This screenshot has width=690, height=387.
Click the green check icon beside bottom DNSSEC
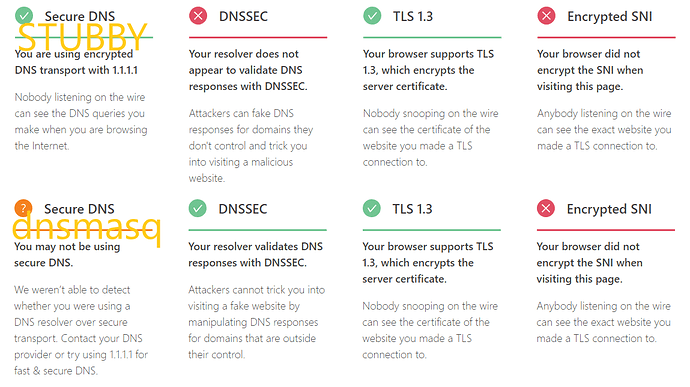[x=198, y=208]
